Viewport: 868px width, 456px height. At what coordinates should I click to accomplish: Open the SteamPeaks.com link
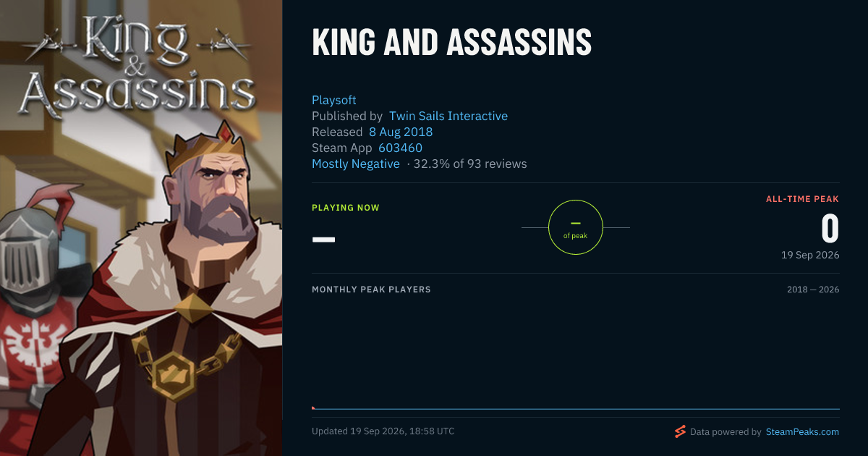801,431
